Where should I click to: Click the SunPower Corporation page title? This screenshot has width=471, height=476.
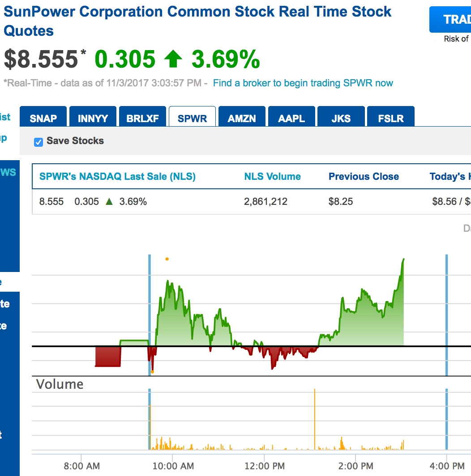[x=197, y=21]
